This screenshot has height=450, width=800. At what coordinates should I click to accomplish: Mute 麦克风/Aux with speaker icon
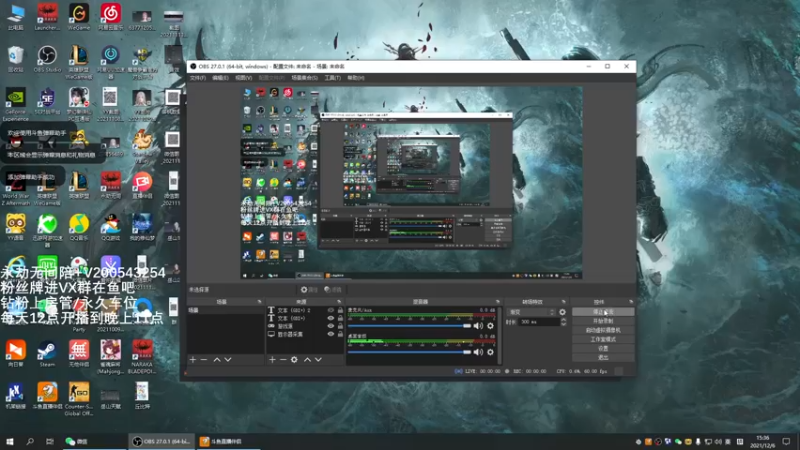tap(478, 326)
